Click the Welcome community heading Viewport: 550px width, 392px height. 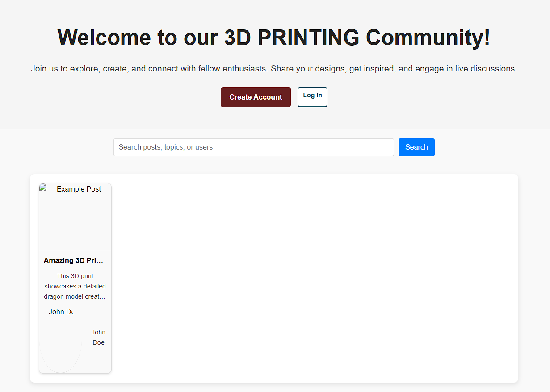click(274, 38)
